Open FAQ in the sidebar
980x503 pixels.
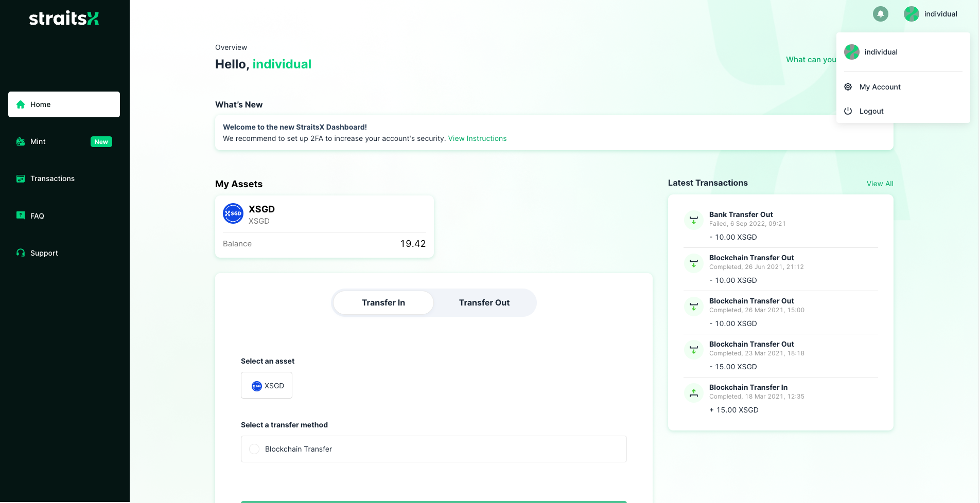[64, 215]
